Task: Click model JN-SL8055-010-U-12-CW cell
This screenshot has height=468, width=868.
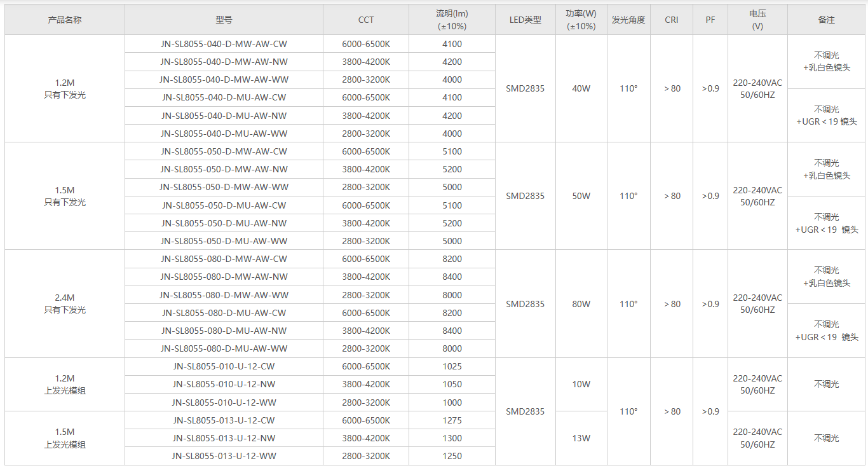Action: [224, 366]
